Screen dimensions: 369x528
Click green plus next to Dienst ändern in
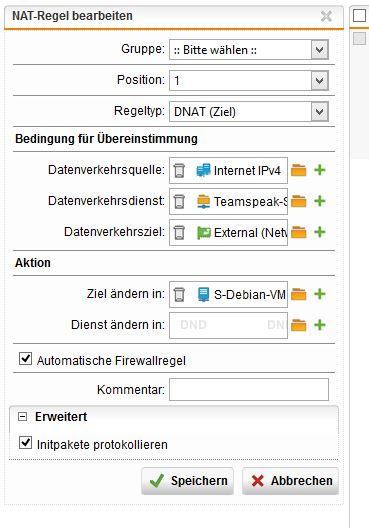[x=320, y=325]
